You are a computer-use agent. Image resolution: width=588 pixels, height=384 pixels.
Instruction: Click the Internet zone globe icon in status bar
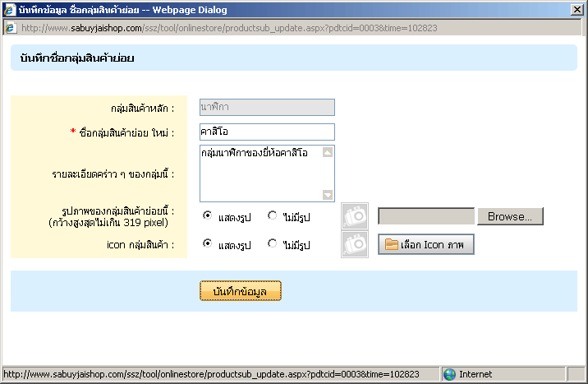449,374
